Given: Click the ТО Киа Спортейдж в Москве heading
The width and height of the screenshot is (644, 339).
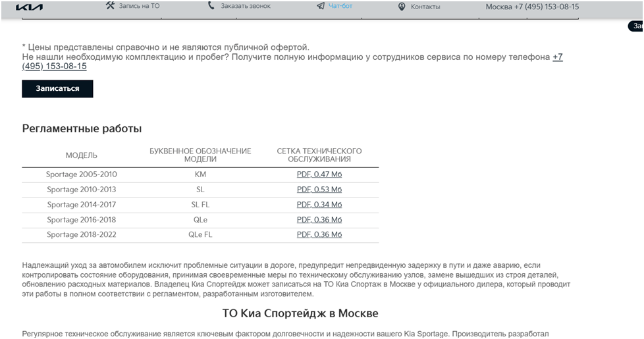Looking at the screenshot, I should (x=300, y=313).
